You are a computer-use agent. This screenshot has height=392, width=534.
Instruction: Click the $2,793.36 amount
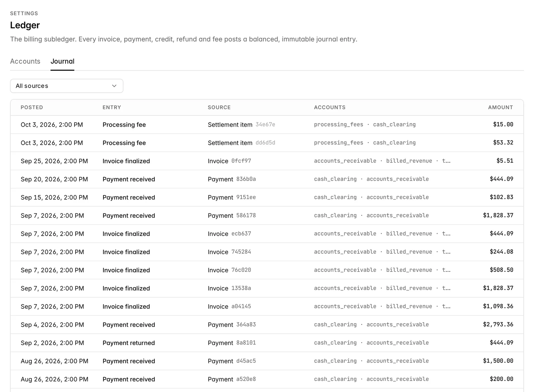coord(498,324)
